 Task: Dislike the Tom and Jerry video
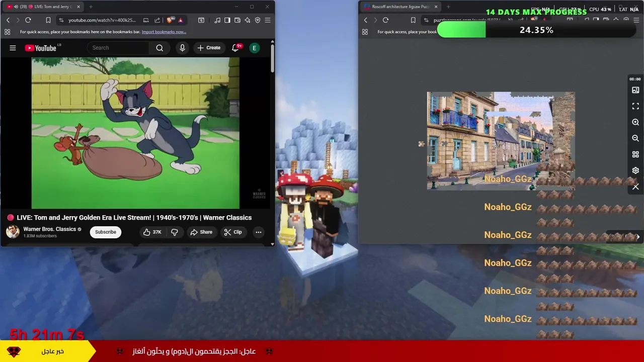coord(175,232)
